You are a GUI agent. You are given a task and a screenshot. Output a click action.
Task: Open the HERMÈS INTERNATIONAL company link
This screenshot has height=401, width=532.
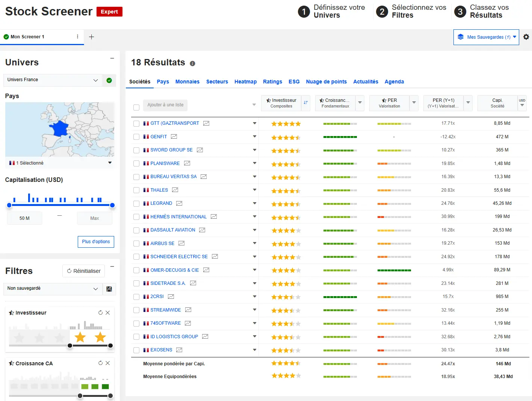point(178,217)
